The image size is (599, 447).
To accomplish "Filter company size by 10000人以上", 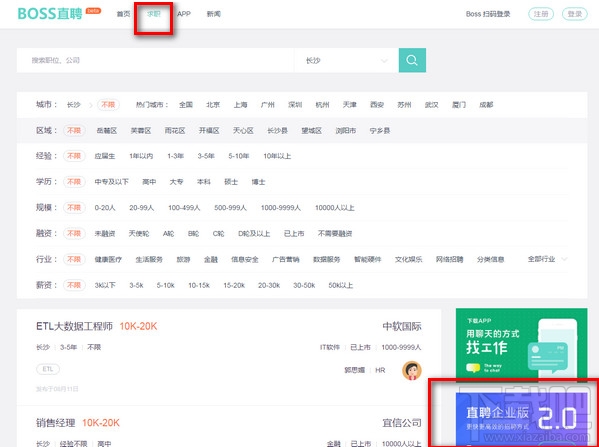I will (335, 208).
